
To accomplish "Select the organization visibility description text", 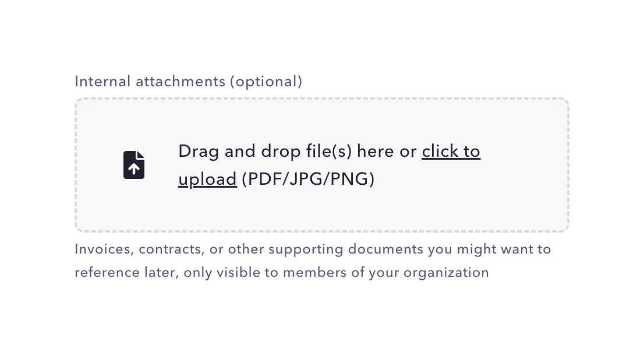I will 281,272.
